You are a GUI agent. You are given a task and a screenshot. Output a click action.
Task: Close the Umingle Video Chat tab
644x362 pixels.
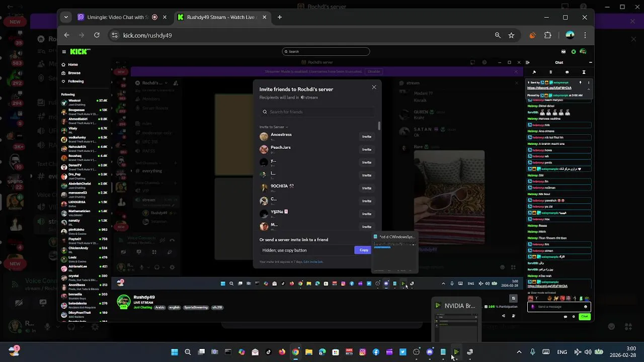coord(165,17)
